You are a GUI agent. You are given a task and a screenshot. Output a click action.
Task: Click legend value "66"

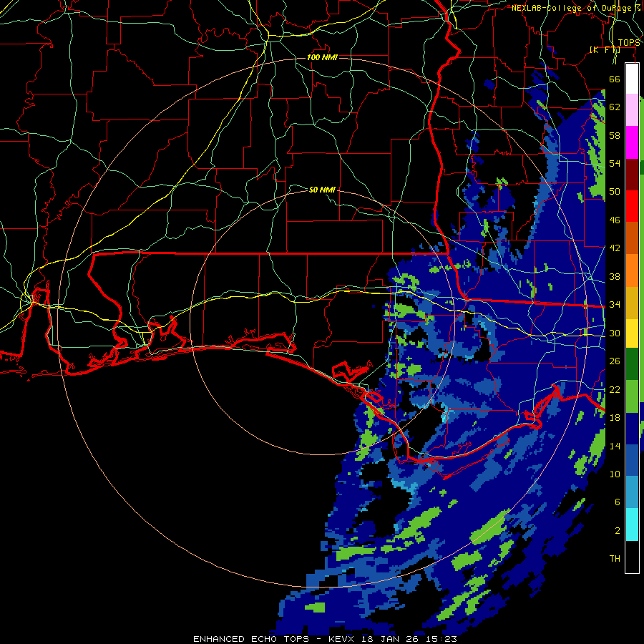coord(615,79)
